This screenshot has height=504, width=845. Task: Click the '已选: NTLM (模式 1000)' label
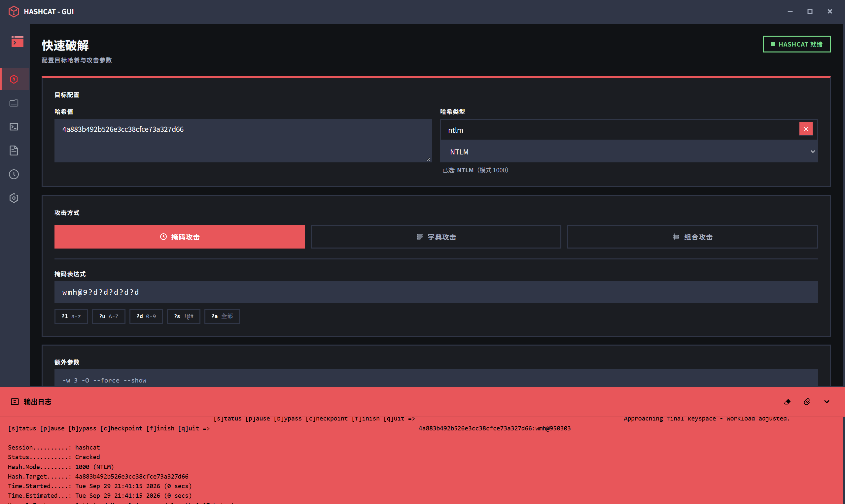click(x=475, y=170)
